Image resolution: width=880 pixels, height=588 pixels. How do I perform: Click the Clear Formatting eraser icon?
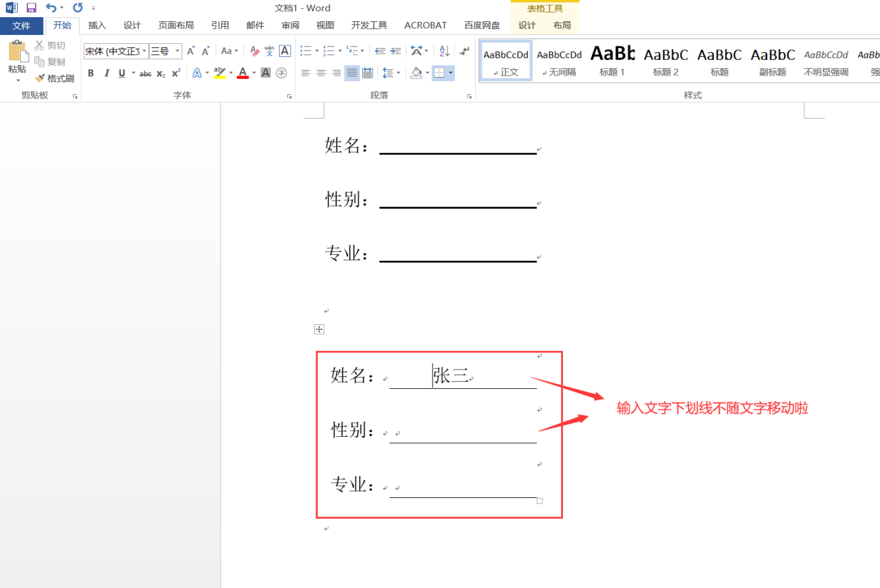pyautogui.click(x=254, y=51)
